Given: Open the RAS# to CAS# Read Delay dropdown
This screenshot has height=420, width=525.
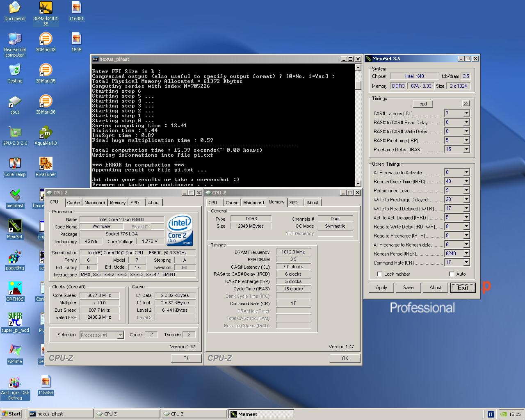Looking at the screenshot, I should [466, 122].
